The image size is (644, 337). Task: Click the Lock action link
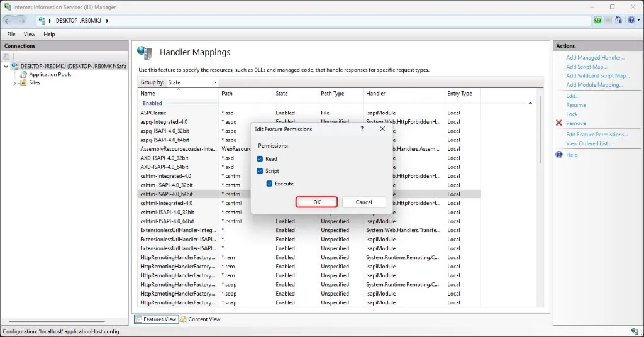(572, 114)
